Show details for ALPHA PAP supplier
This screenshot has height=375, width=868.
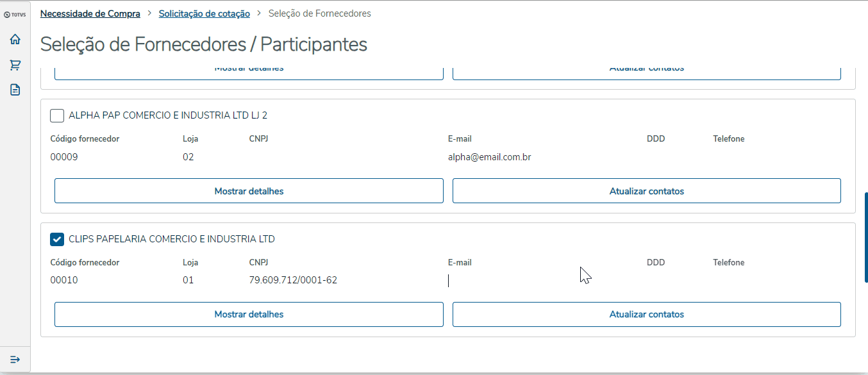coord(249,191)
